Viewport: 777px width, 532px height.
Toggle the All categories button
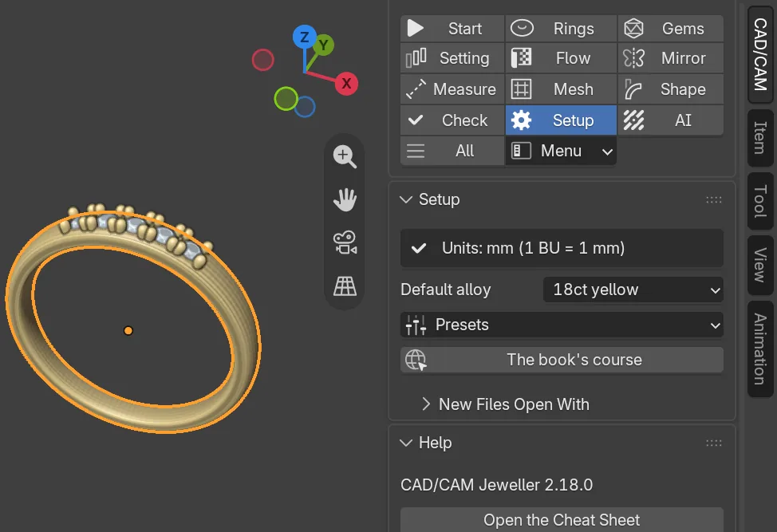452,151
